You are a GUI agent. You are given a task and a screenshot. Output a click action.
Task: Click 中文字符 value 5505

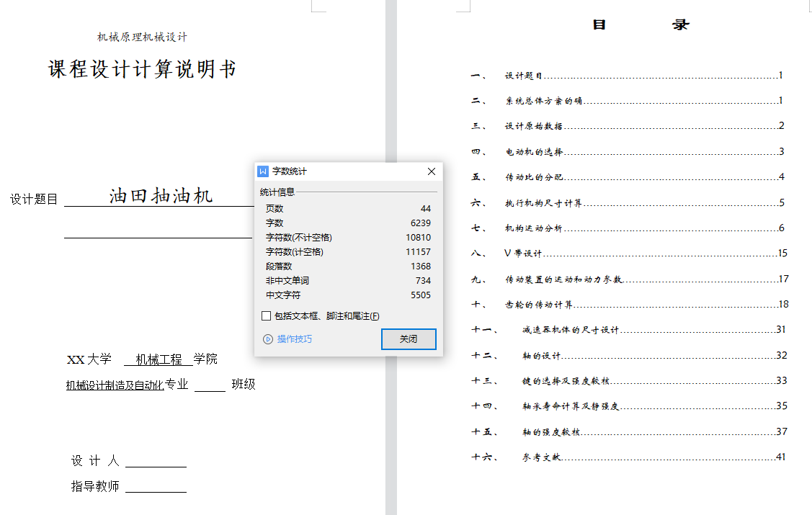point(421,295)
